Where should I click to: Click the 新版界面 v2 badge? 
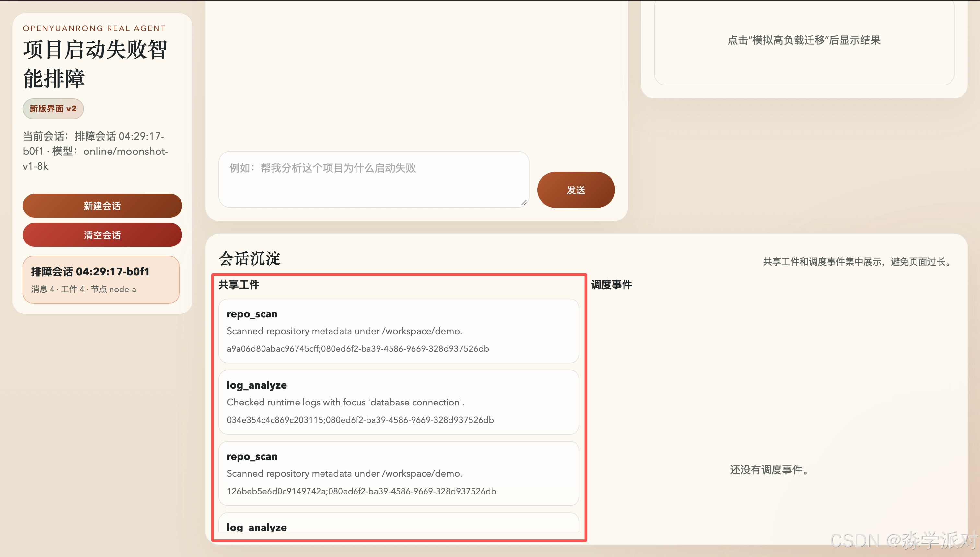[x=53, y=108]
